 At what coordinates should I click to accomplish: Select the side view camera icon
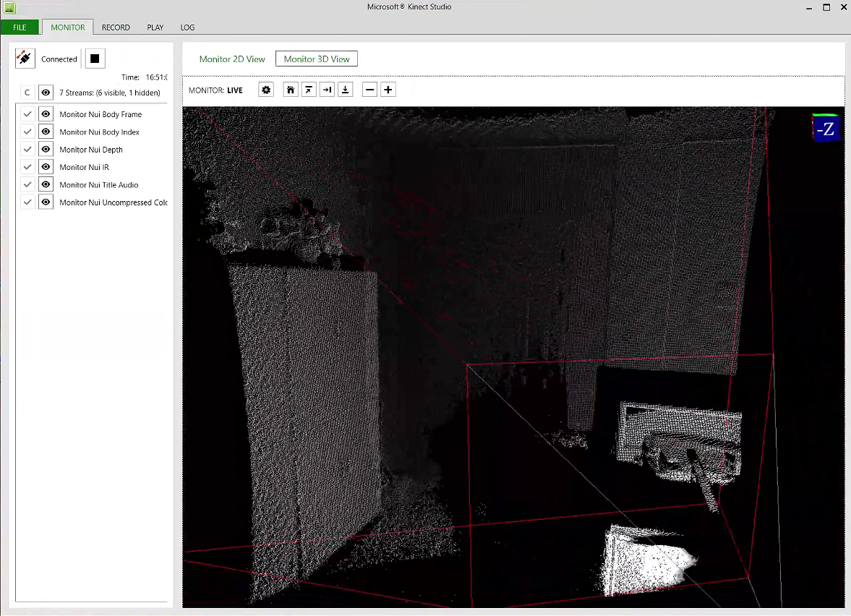point(327,89)
